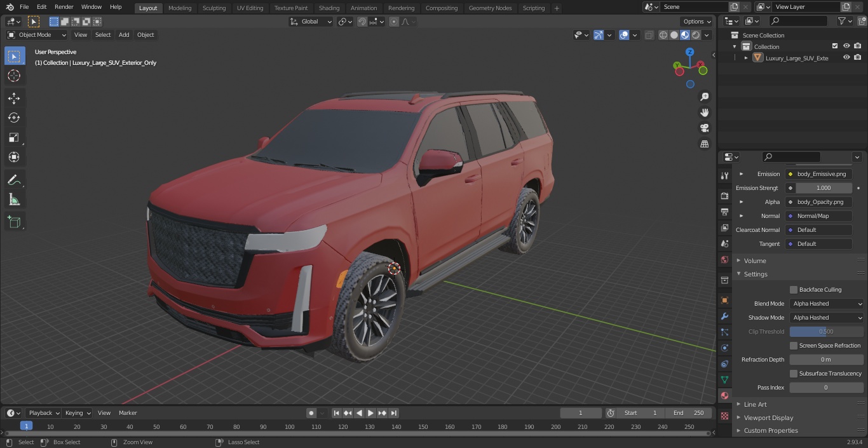Open the Scene properties tab icon
The image size is (868, 448).
tap(724, 243)
